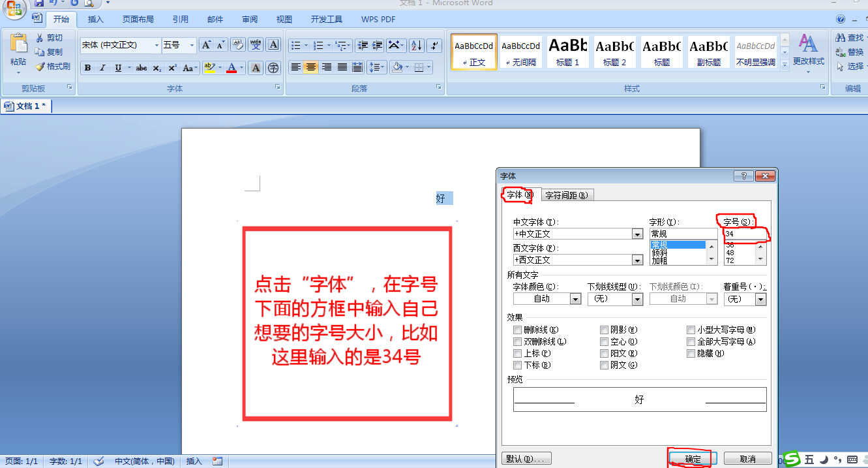Click the Sort A-Z icon
The width and height of the screenshot is (868, 468).
(x=417, y=46)
